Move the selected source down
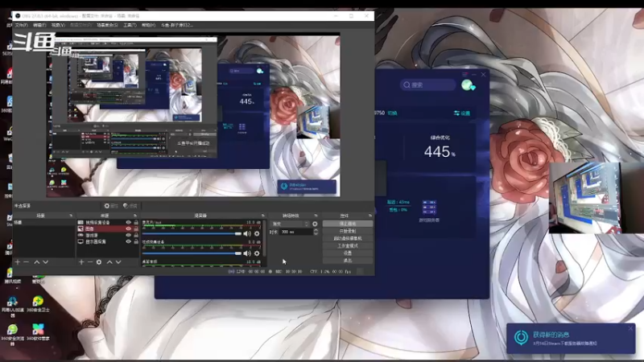 coord(118,262)
